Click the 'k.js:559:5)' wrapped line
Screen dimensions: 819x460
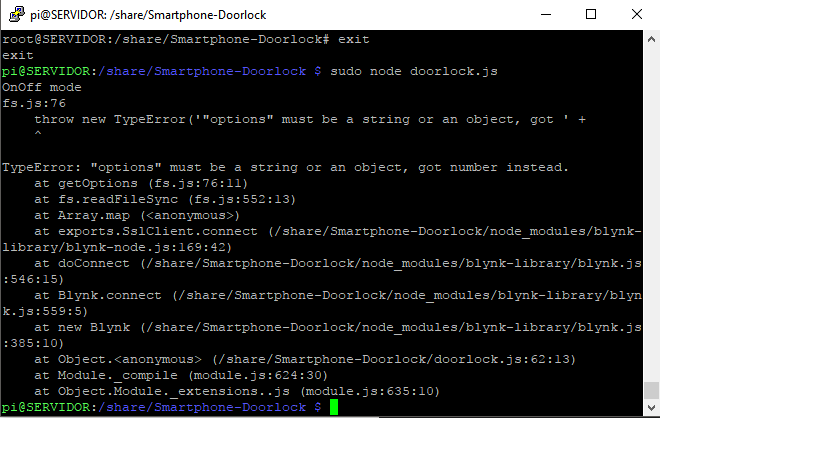pos(45,311)
